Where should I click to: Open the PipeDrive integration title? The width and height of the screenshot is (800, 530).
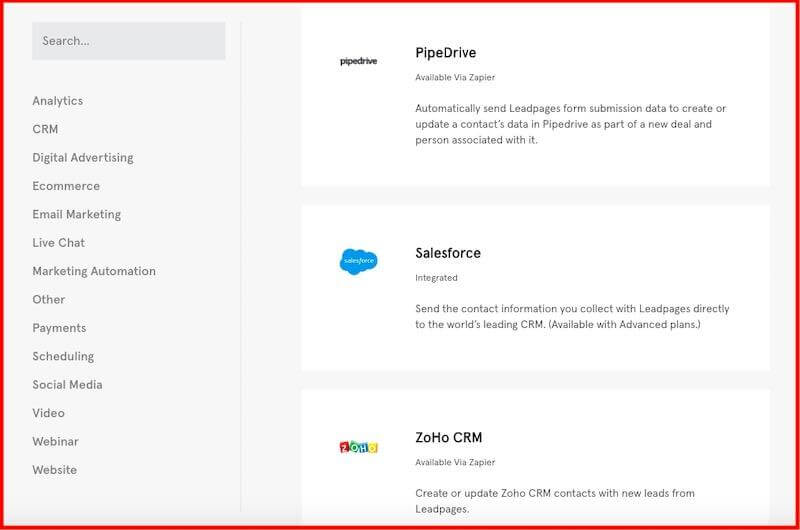click(446, 53)
